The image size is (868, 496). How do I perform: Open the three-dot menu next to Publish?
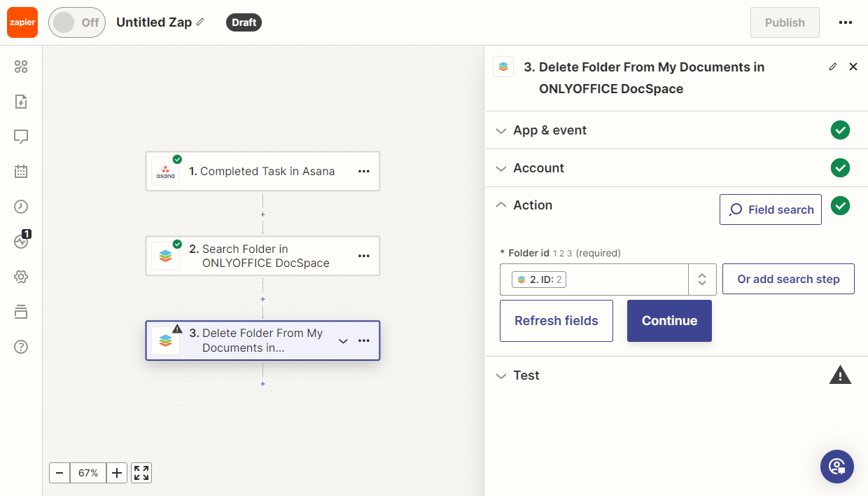(x=845, y=22)
